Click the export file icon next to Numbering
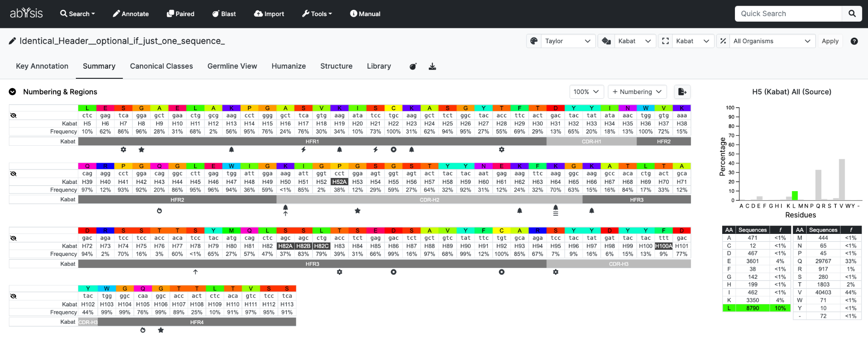Viewport: 868px width, 339px height. (x=682, y=92)
